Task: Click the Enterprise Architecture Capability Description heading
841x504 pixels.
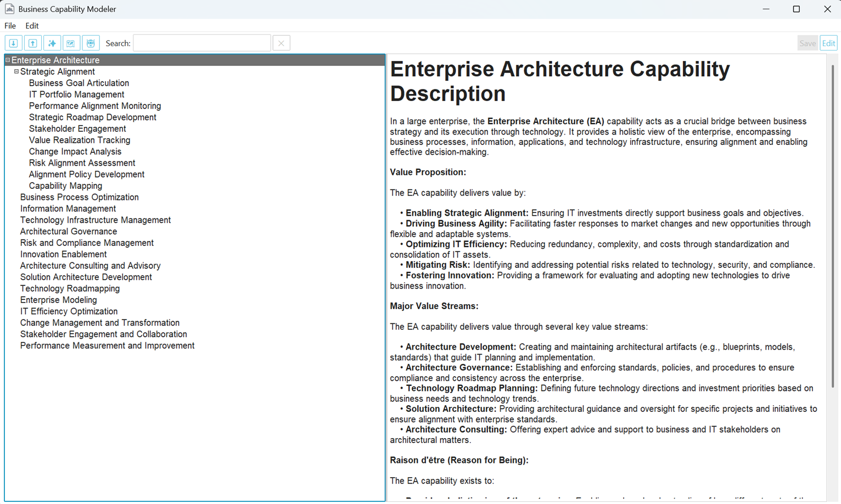Action: (x=560, y=81)
